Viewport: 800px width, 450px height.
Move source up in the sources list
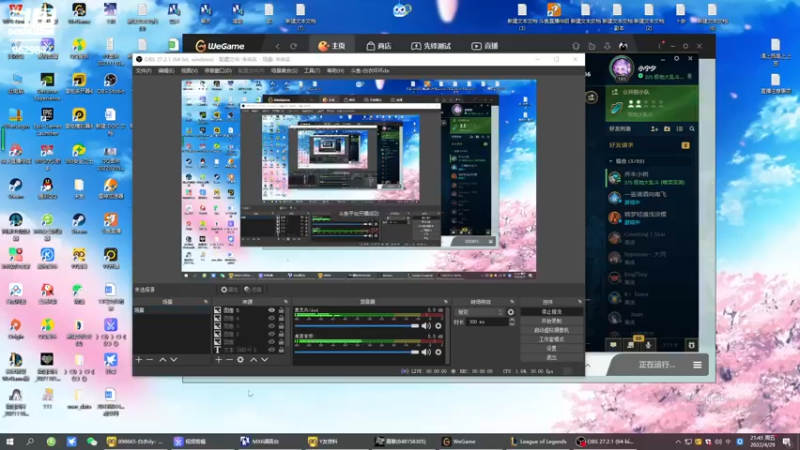pyautogui.click(x=254, y=360)
